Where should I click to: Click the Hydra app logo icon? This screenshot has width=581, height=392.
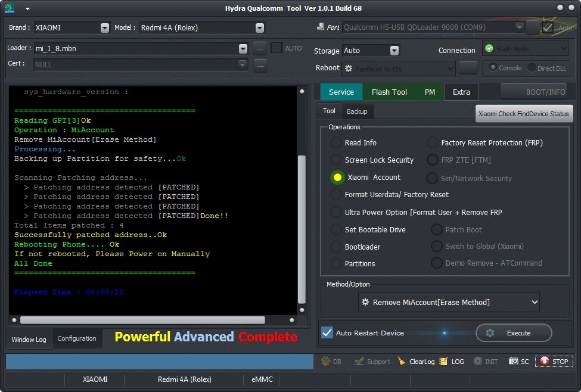(x=10, y=8)
